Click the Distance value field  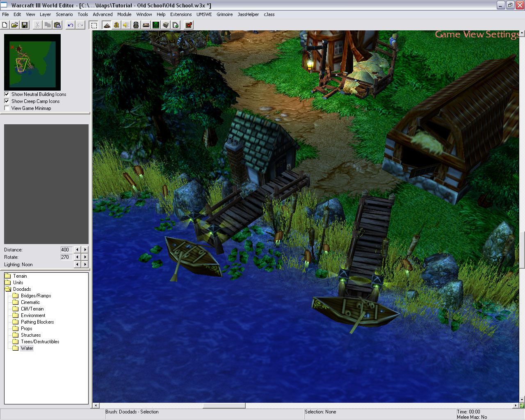[x=66, y=249]
